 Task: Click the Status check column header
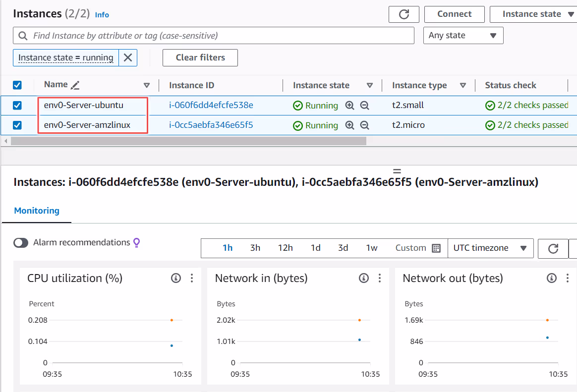511,85
